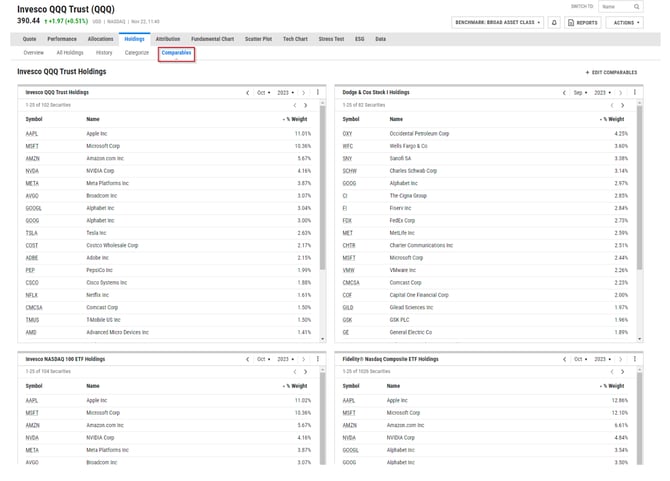Open WFC symbol link
670x481 pixels.
(347, 146)
